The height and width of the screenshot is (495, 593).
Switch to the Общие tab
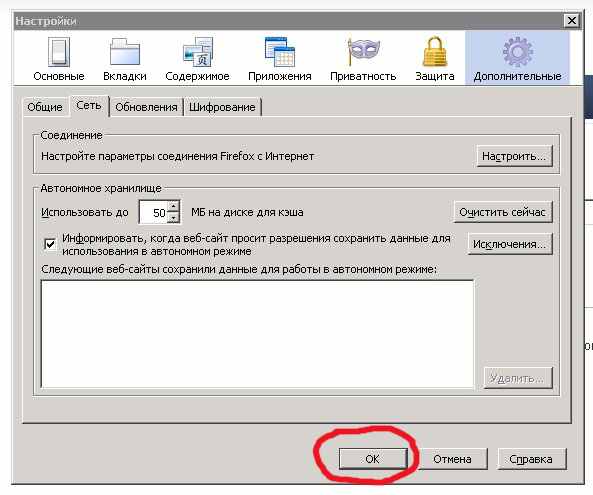point(45,107)
